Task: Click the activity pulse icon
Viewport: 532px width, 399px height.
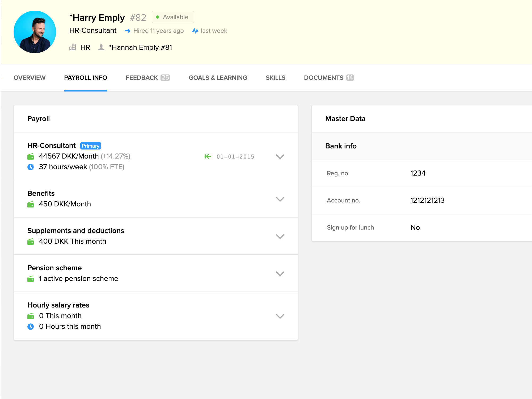Action: pyautogui.click(x=195, y=31)
